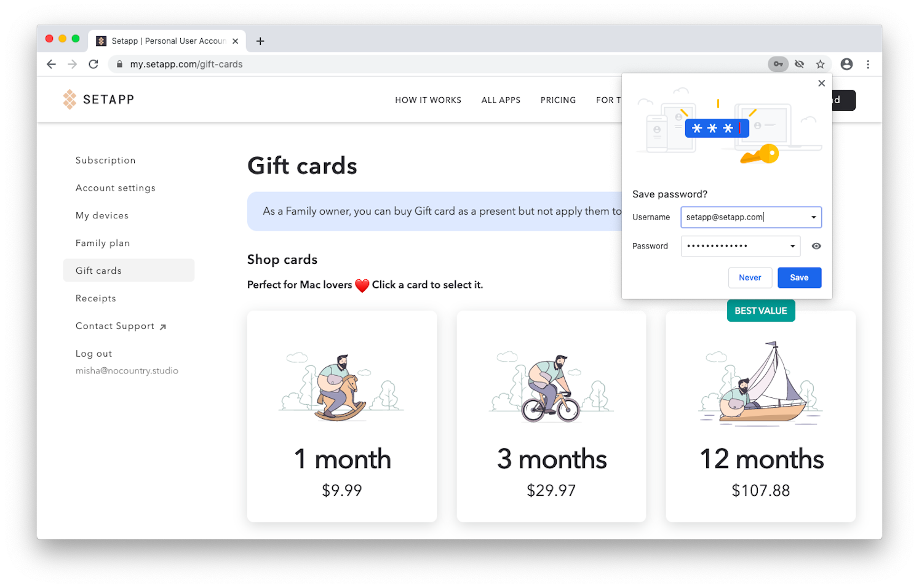This screenshot has width=919, height=588.
Task: Click the Save button in password dialog
Action: 799,277
